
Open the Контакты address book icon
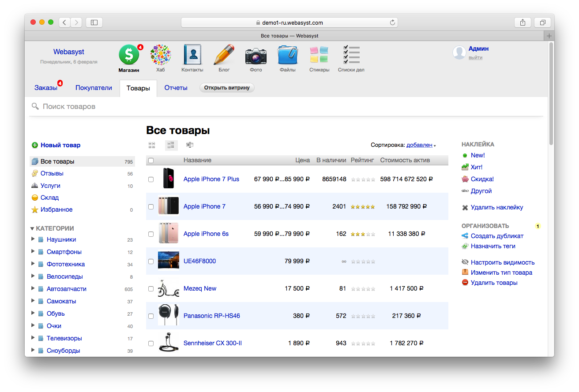coord(192,55)
